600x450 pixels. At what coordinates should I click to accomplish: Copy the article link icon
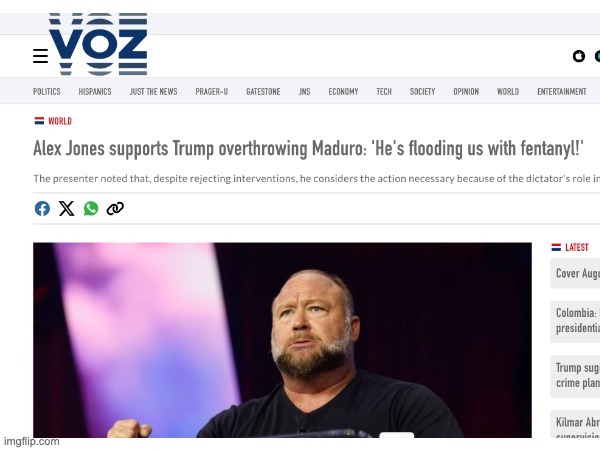point(115,209)
